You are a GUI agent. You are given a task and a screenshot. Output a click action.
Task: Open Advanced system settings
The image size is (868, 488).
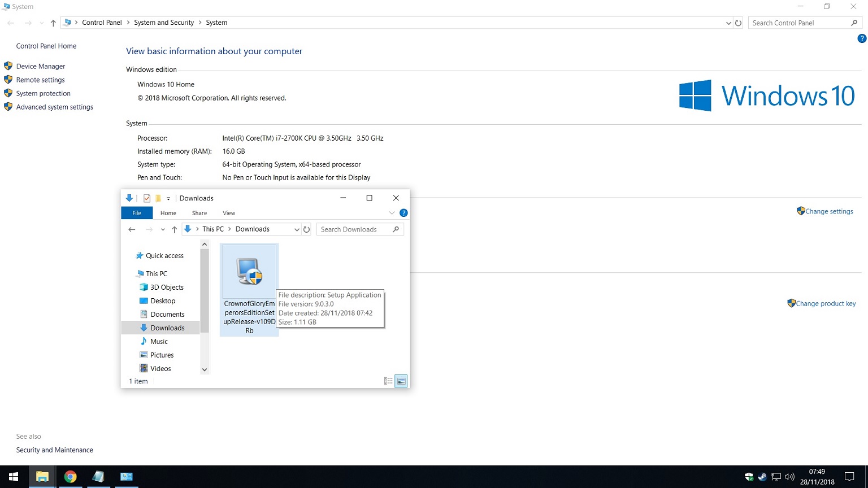tap(54, 107)
